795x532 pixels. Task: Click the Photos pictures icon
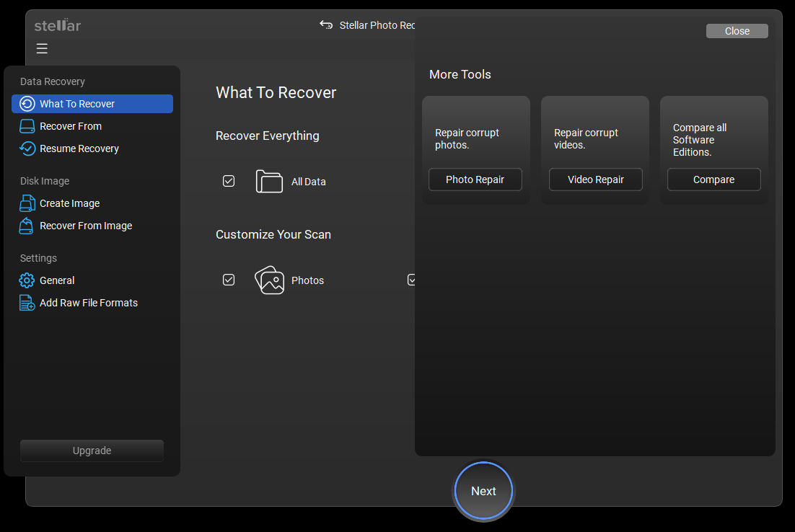(x=269, y=280)
